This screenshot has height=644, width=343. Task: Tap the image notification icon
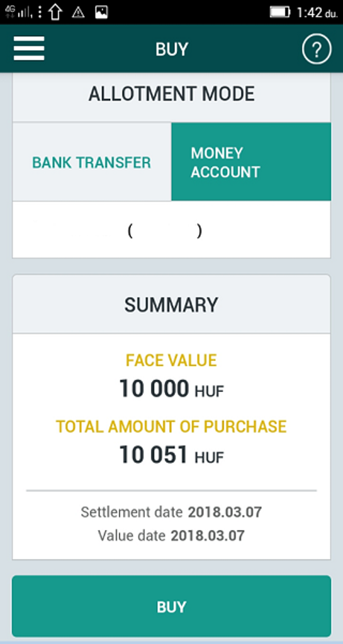coord(101,12)
